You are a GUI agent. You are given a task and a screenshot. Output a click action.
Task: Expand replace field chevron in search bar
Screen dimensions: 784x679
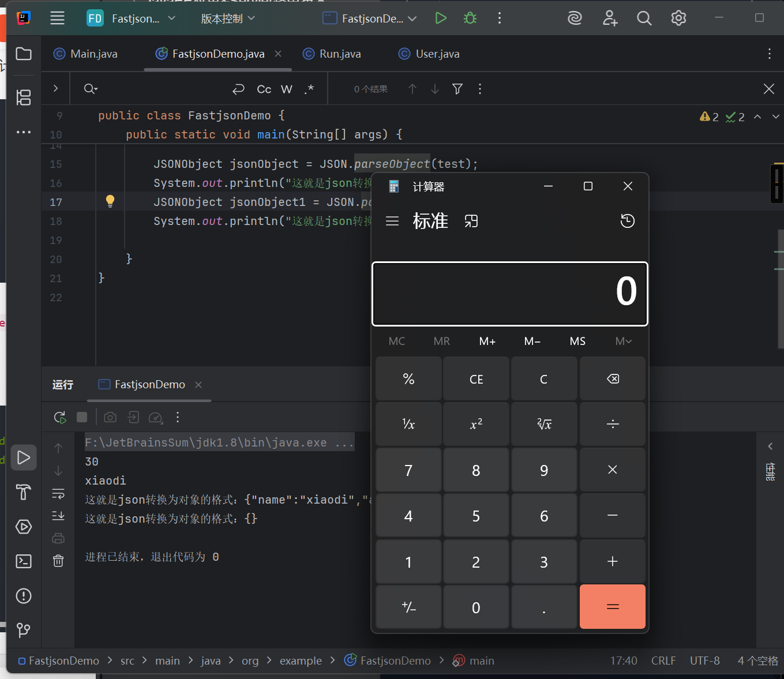pos(55,88)
